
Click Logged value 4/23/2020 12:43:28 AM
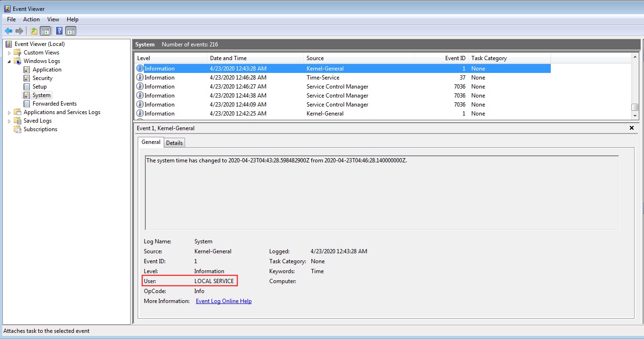(x=339, y=251)
